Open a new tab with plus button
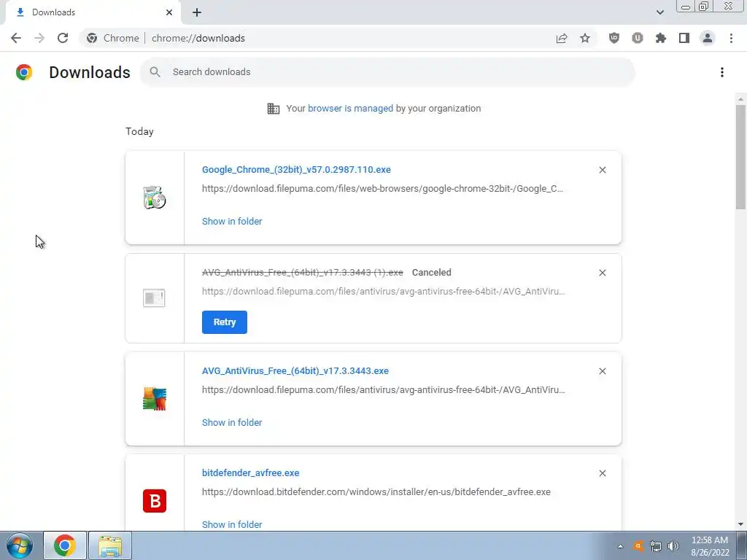747x560 pixels. [x=197, y=12]
